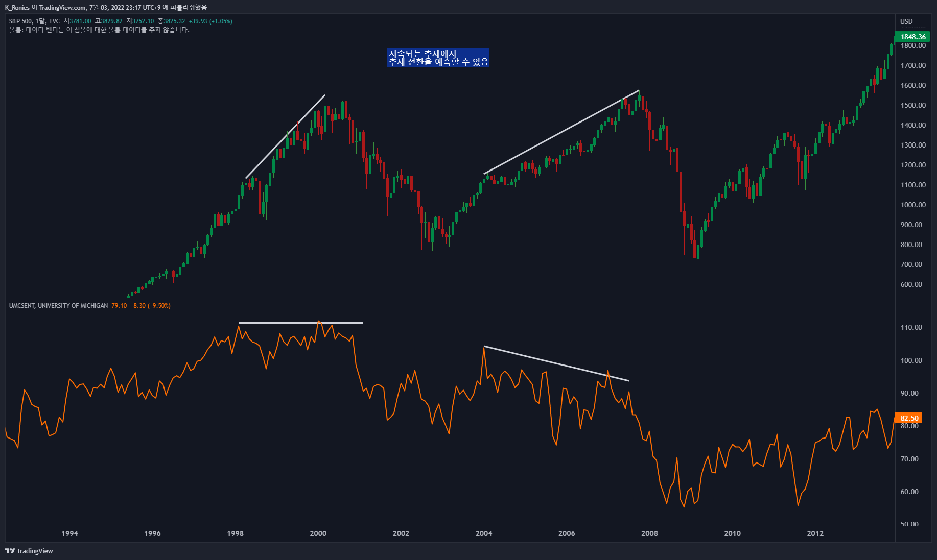The image size is (937, 560).
Task: Click the 79.10 UMCSENT value readout
Action: 119,306
